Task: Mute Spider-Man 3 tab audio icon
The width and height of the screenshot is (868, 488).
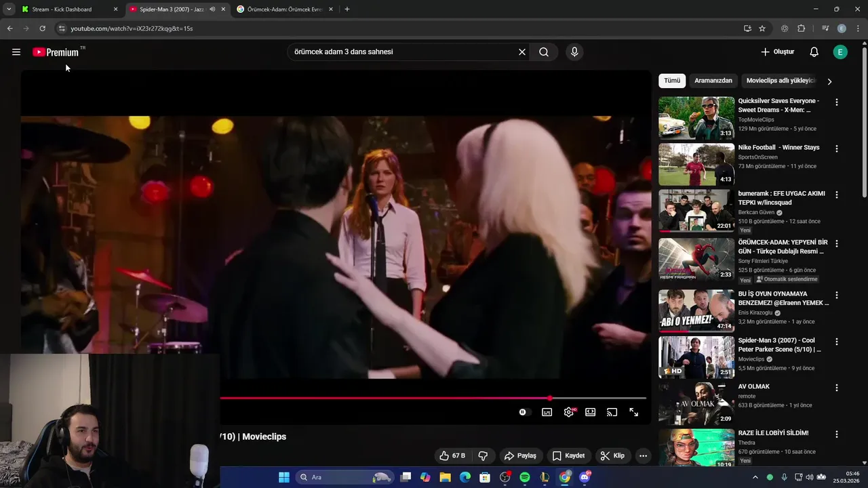Action: point(212,9)
